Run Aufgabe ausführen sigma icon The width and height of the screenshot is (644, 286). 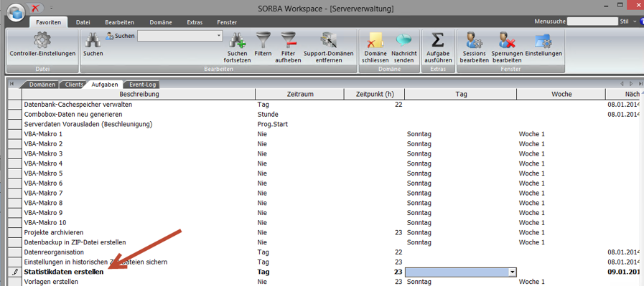[439, 40]
